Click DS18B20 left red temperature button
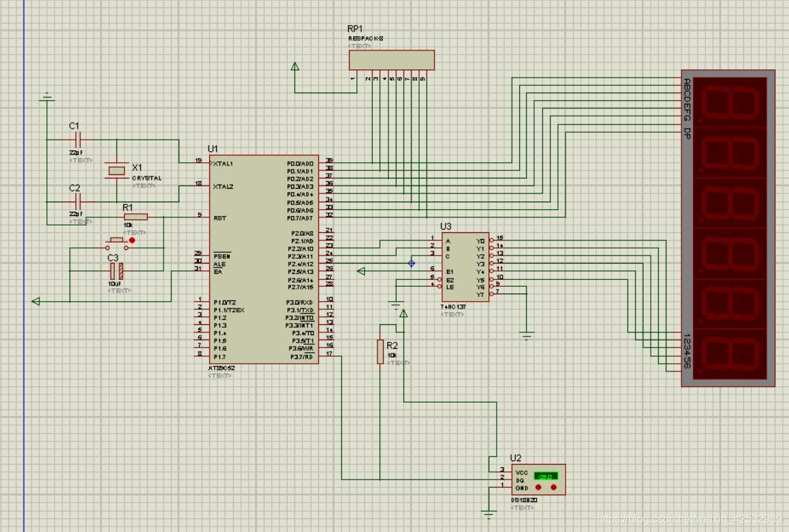Image resolution: width=789 pixels, height=532 pixels. (x=538, y=488)
